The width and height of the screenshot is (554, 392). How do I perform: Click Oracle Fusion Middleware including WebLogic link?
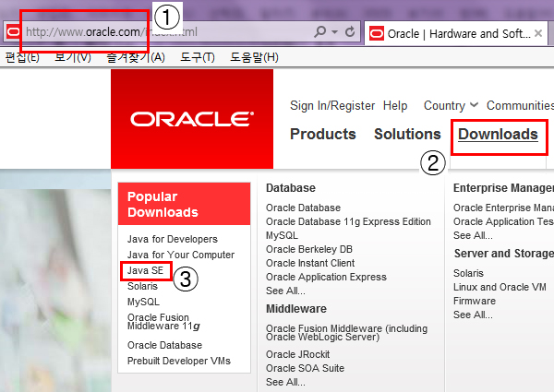(x=346, y=333)
